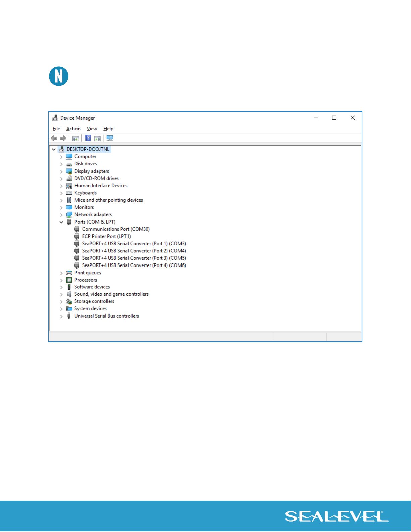Expand the Universal Serial Bus controllers chevron
The width and height of the screenshot is (411, 532).
(61, 316)
